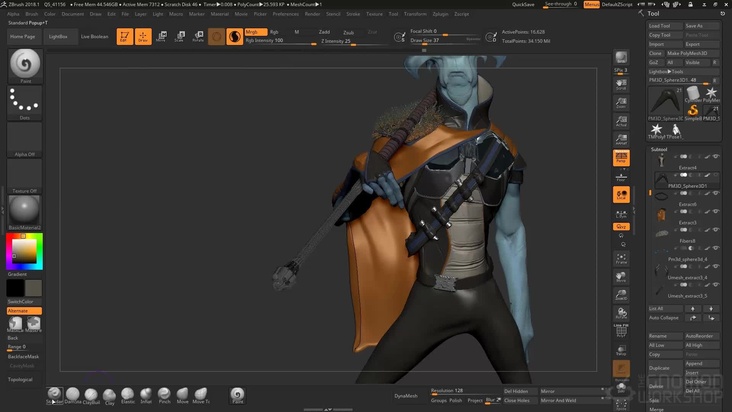Screen dimensions: 732x412
Task: Open the Render menu
Action: click(x=312, y=14)
